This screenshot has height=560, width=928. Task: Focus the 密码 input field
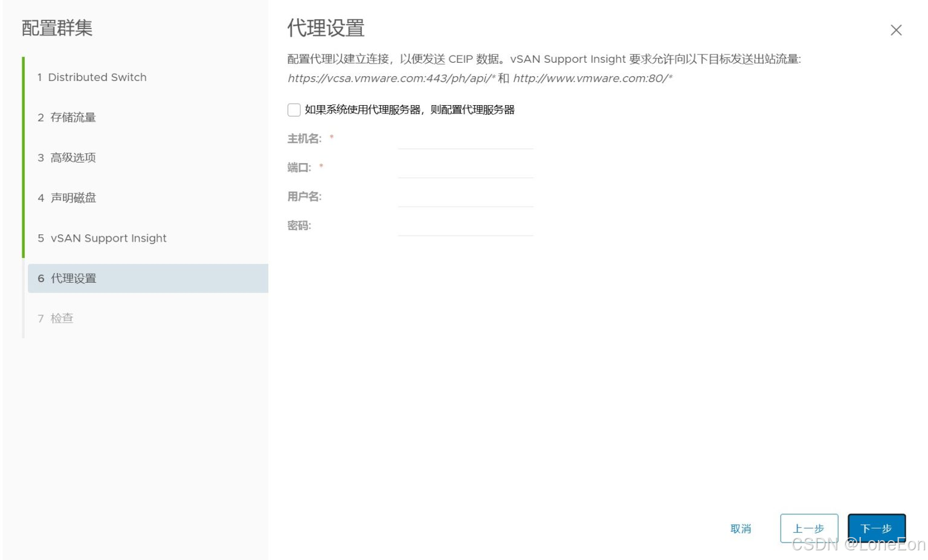465,227
